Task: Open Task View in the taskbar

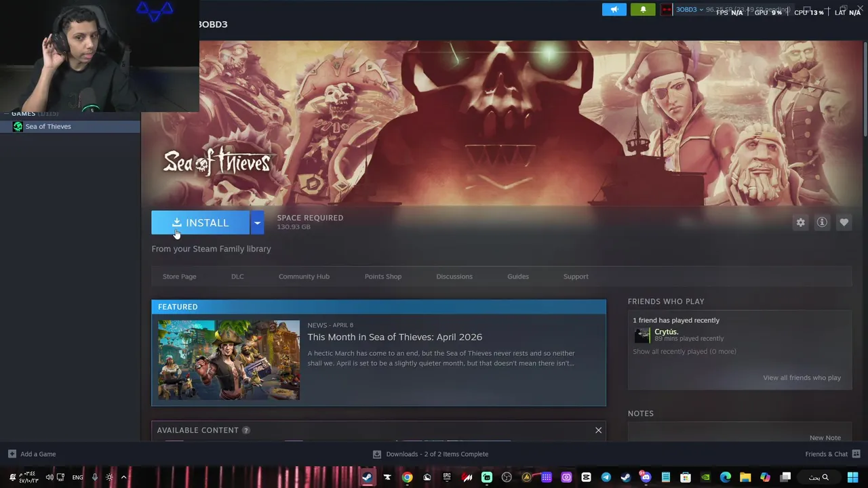Action: coord(785,478)
